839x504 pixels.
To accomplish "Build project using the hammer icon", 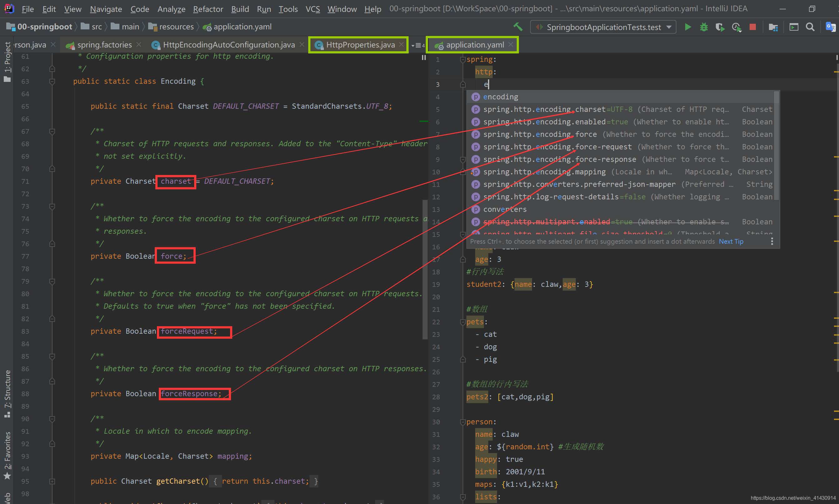I will point(518,27).
